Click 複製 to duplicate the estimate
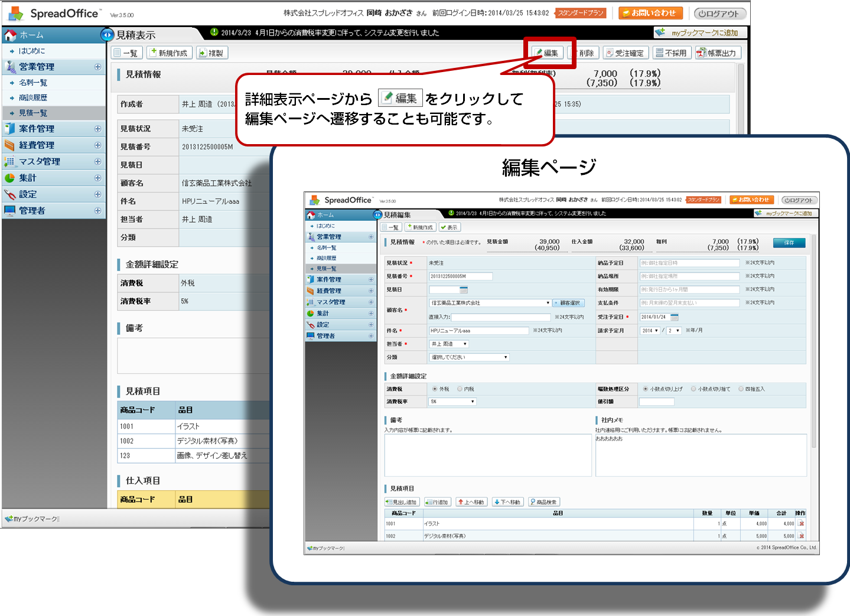Image resolution: width=850 pixels, height=616 pixels. click(x=211, y=53)
